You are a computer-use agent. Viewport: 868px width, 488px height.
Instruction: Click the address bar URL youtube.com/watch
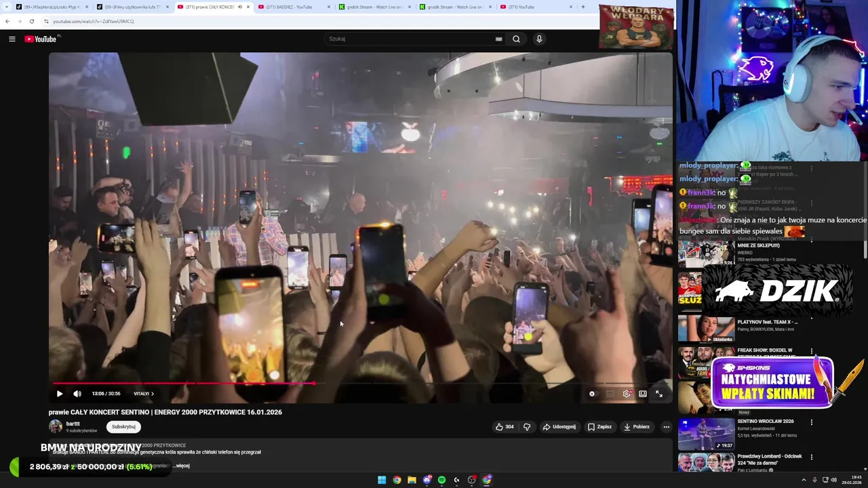click(94, 21)
